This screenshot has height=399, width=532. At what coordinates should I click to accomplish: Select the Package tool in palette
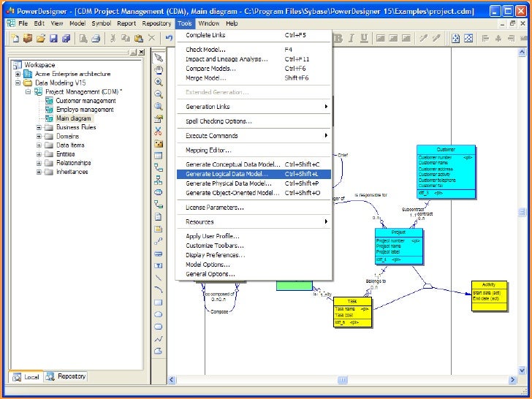click(x=159, y=143)
